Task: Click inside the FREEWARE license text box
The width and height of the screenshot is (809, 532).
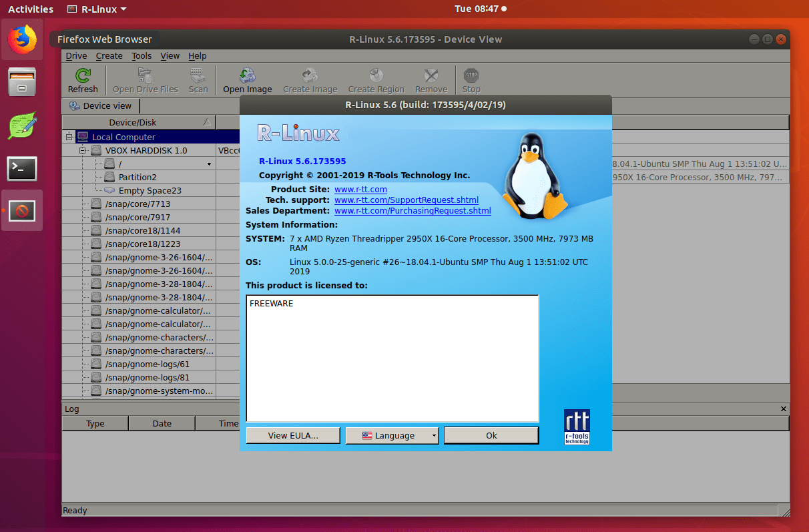Action: 392,358
